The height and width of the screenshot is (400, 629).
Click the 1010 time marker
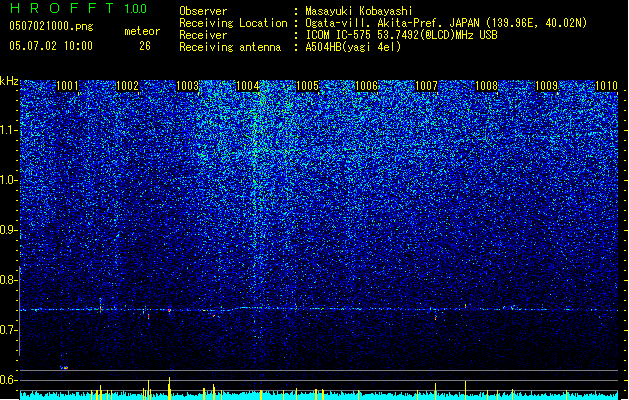[x=606, y=86]
